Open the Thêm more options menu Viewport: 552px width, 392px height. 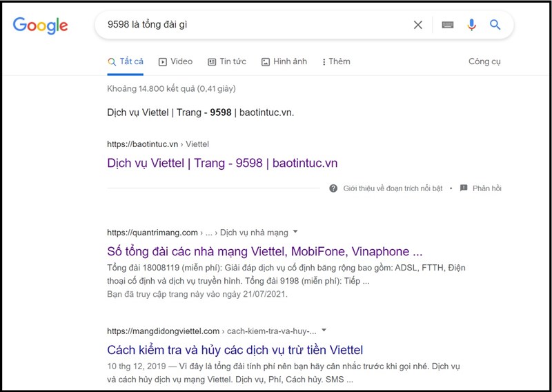[336, 61]
